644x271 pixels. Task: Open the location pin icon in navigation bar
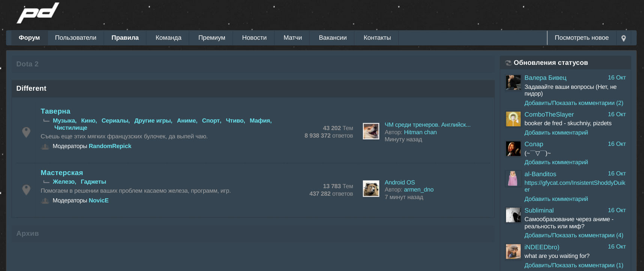coord(623,38)
